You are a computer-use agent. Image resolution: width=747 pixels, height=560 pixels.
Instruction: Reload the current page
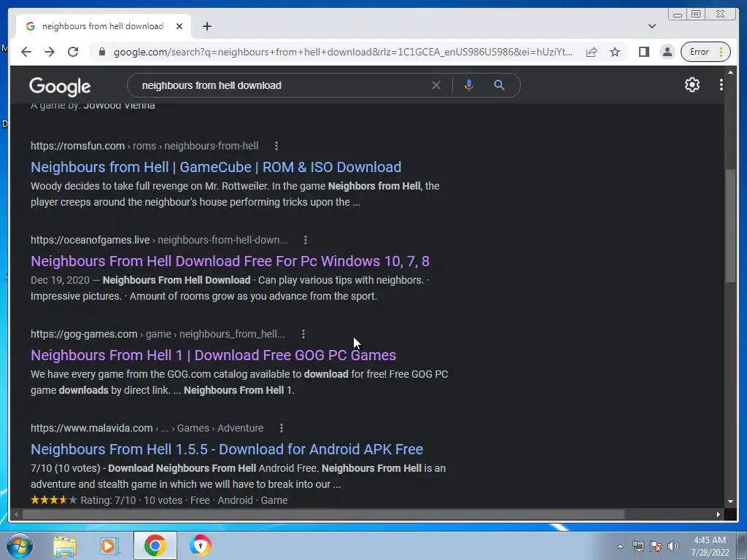[x=73, y=52]
